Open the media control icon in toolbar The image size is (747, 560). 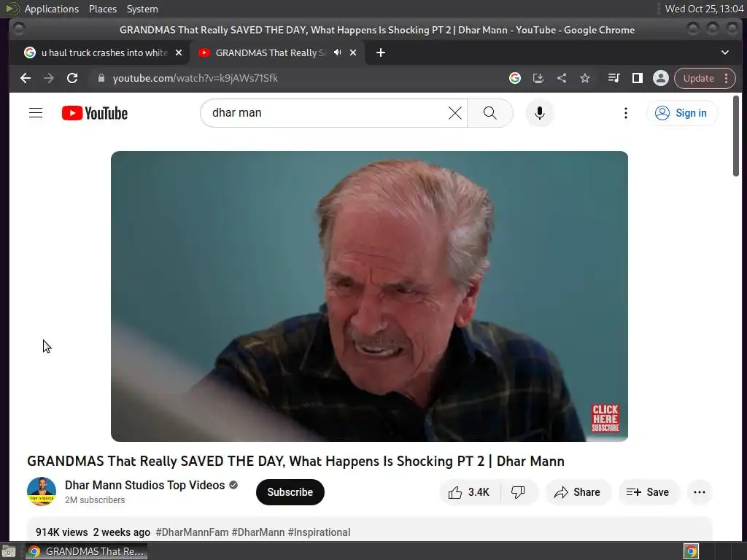click(x=614, y=78)
